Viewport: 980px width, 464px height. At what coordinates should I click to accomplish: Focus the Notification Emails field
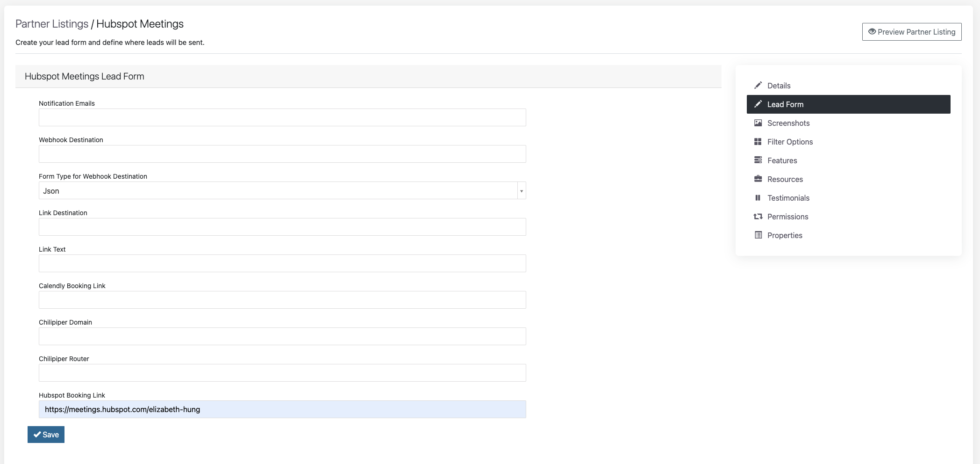(282, 117)
